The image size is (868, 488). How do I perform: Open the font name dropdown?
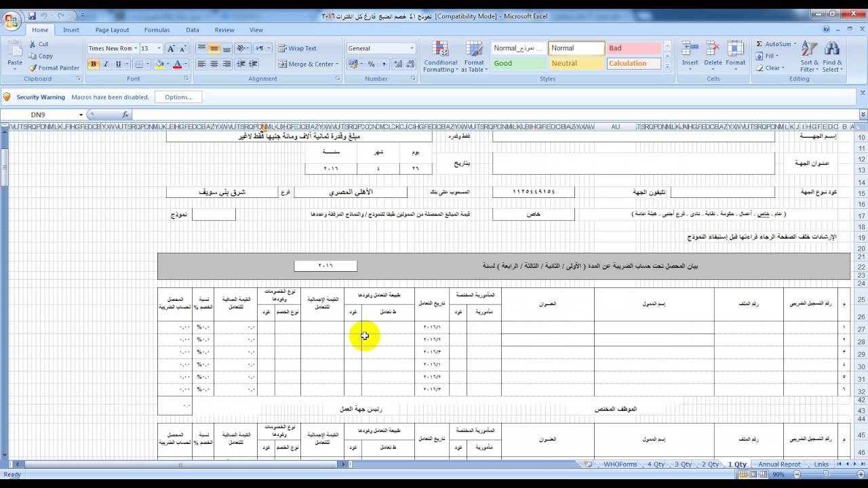pyautogui.click(x=136, y=48)
